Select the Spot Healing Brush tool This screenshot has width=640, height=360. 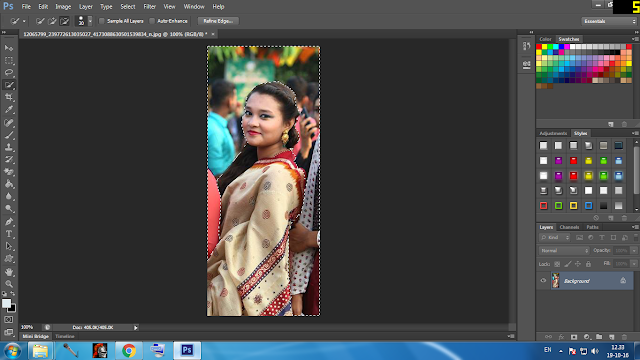[9, 122]
